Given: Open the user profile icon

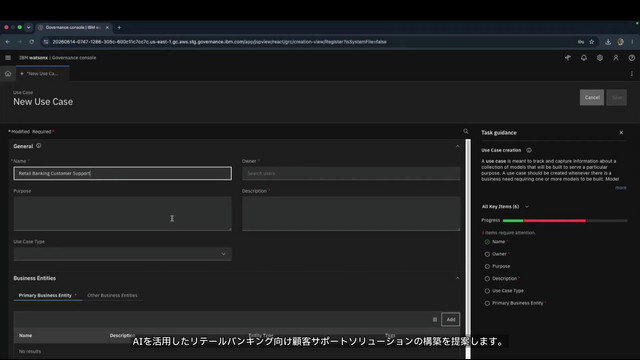Looking at the screenshot, I should coord(616,58).
